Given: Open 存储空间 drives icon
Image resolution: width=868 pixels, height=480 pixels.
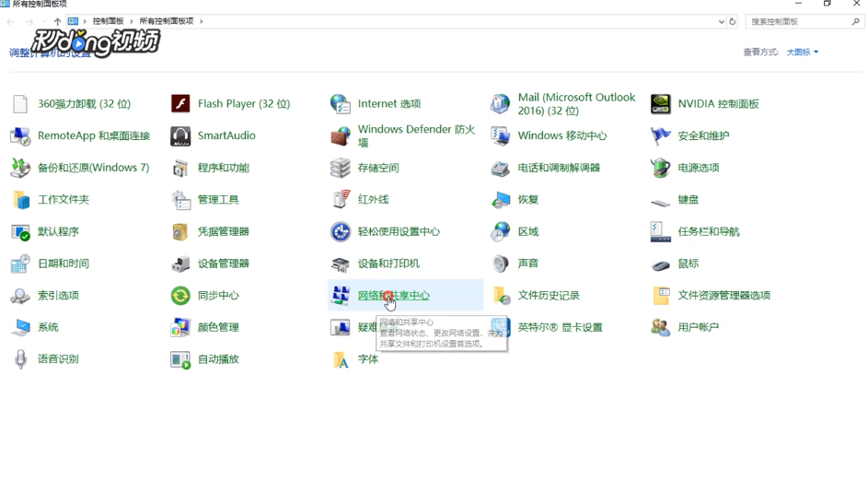Looking at the screenshot, I should (341, 168).
